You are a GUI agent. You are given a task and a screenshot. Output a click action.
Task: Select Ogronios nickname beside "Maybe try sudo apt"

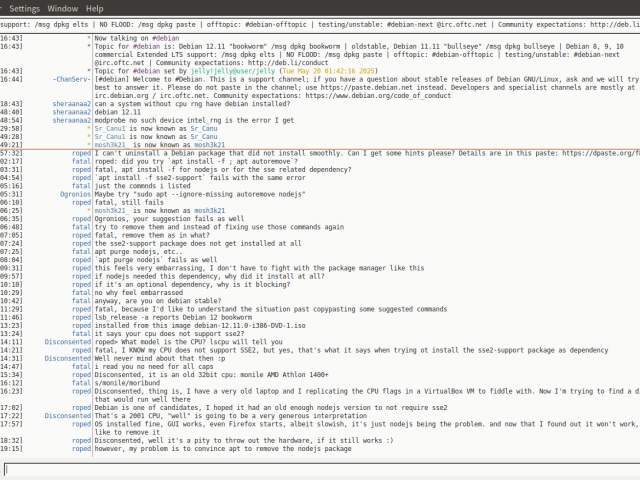click(75, 194)
